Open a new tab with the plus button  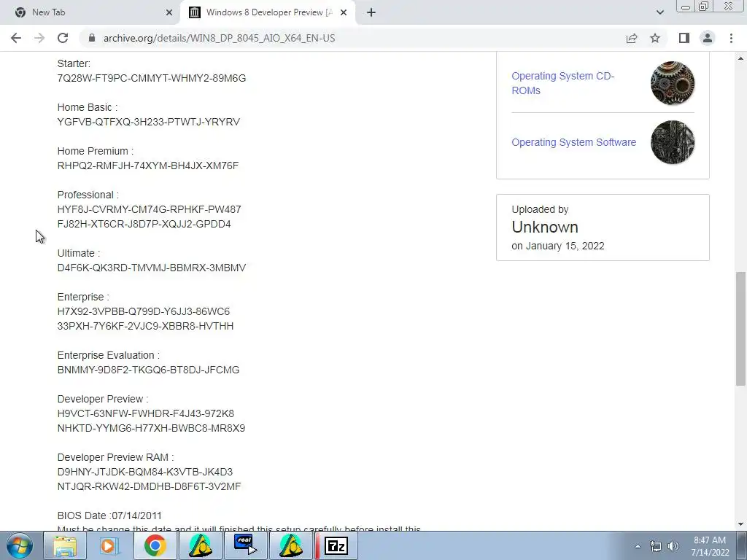tap(371, 12)
